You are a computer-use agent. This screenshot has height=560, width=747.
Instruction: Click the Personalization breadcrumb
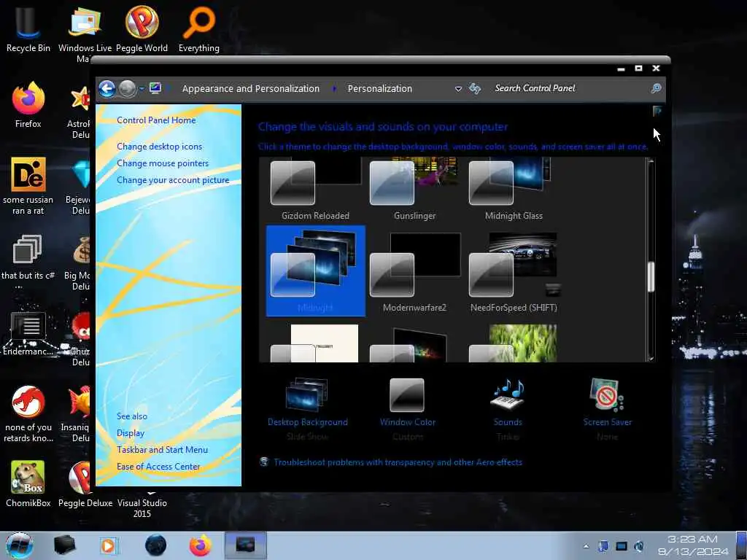point(379,88)
